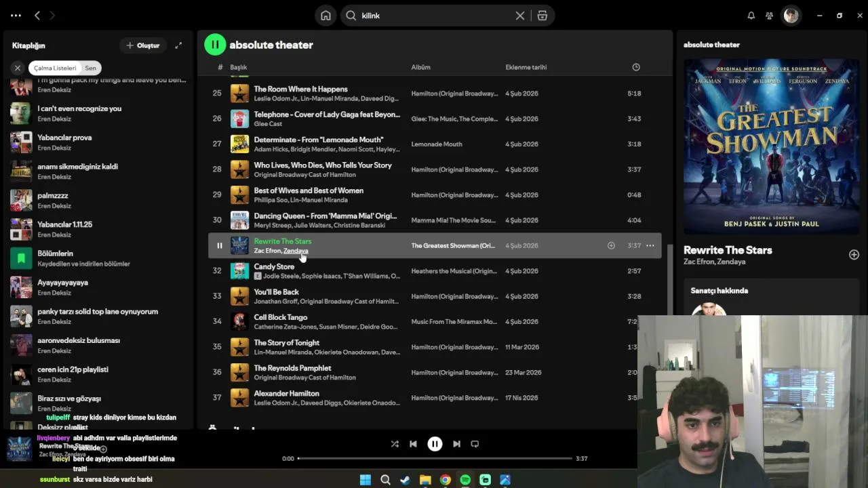This screenshot has height=488, width=868.
Task: Go to Spotify Home
Action: coord(325,16)
